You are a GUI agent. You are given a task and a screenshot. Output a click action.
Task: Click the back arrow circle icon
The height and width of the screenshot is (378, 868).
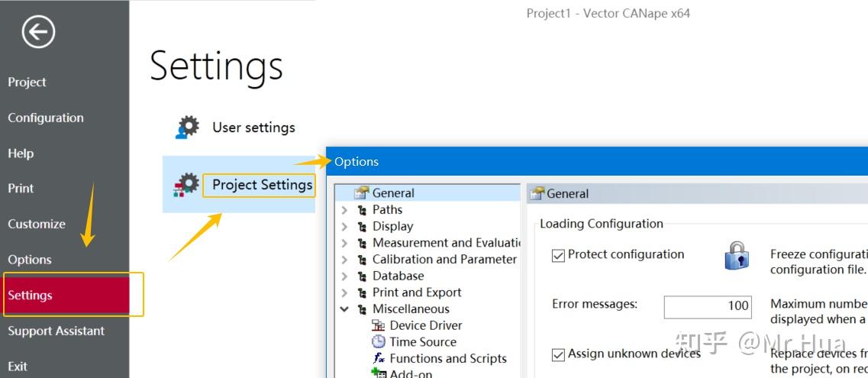38,32
